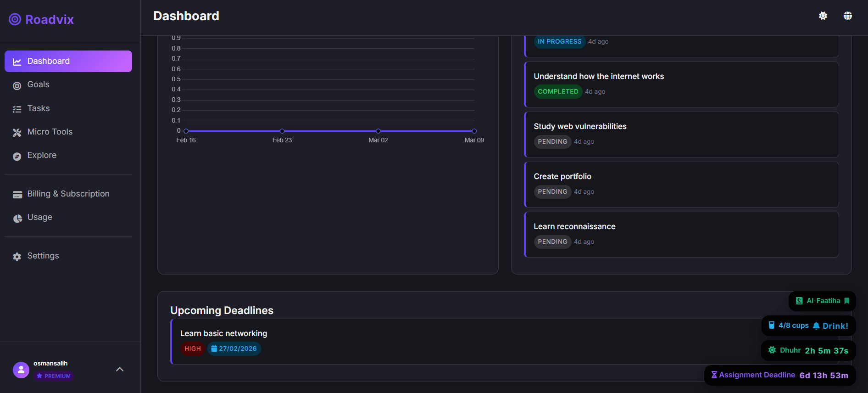Click the Roadvix brand name
The width and height of the screenshot is (868, 393).
50,19
